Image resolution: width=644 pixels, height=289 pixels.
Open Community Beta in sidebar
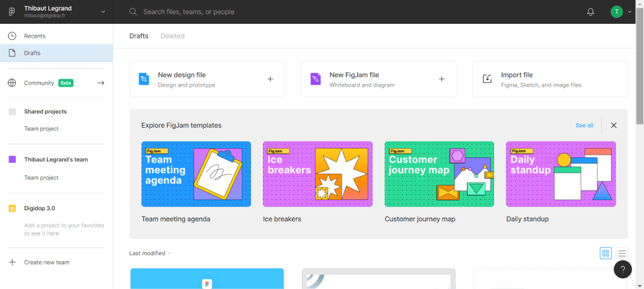point(56,83)
